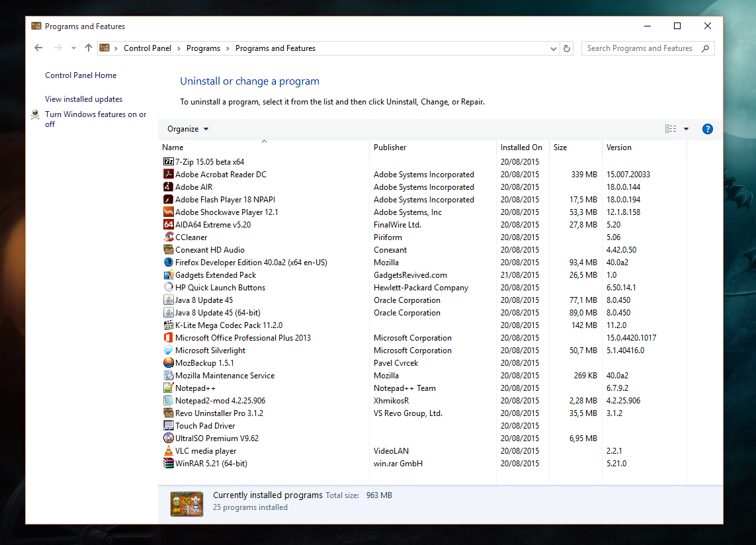Select the Java 8 Update 45 row text

(x=204, y=300)
